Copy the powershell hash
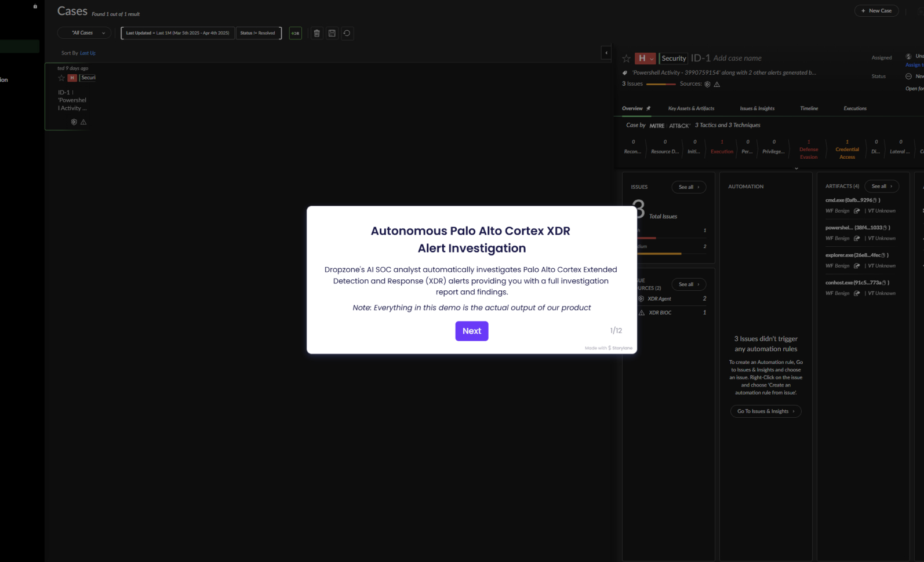Screen dimensions: 924x562 (x=885, y=228)
